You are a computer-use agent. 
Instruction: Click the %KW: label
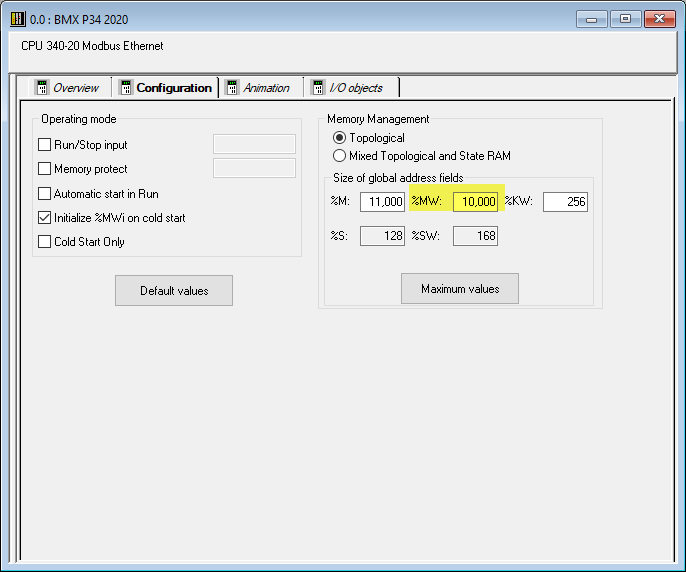tap(519, 201)
